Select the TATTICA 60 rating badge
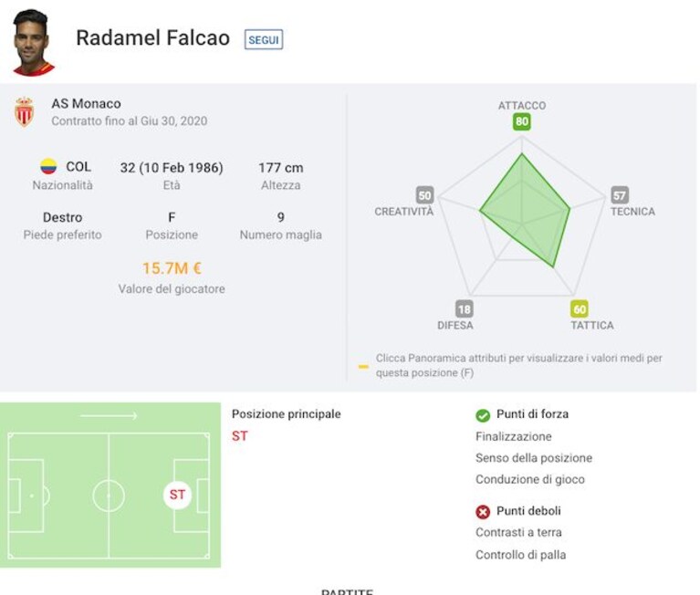700x595 pixels. 579,308
